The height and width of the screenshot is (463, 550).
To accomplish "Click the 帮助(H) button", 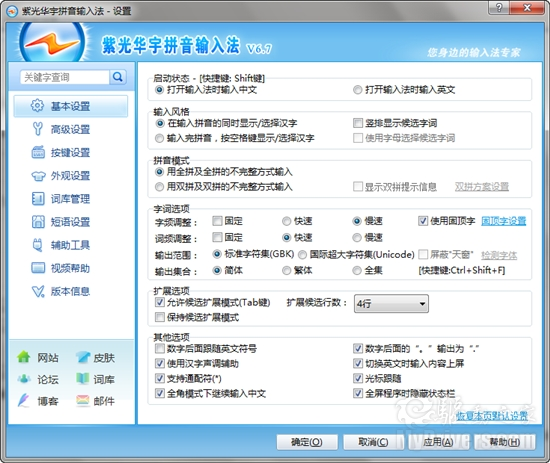I will [504, 442].
